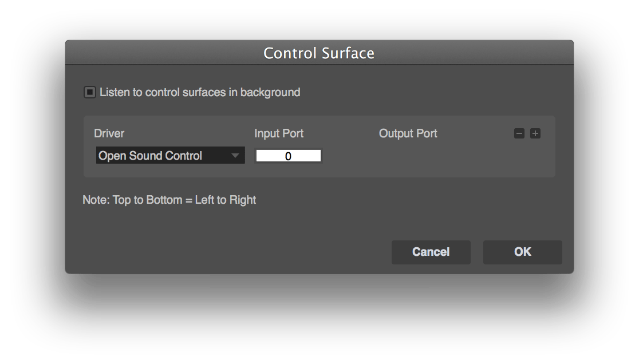Enable Listen to control surfaces in background

click(90, 92)
